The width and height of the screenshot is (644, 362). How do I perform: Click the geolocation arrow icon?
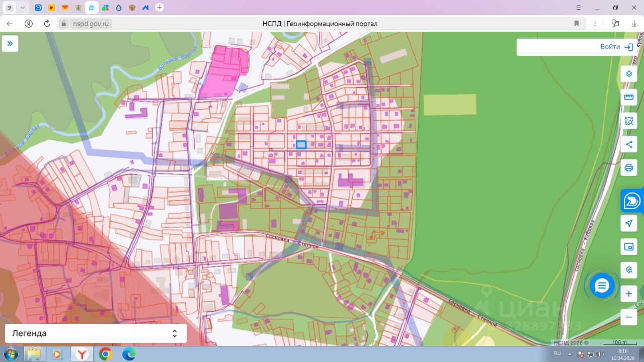tap(628, 223)
